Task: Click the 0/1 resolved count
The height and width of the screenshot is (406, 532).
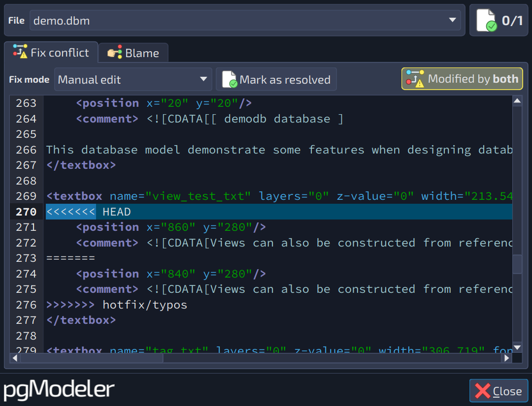Action: (x=512, y=21)
